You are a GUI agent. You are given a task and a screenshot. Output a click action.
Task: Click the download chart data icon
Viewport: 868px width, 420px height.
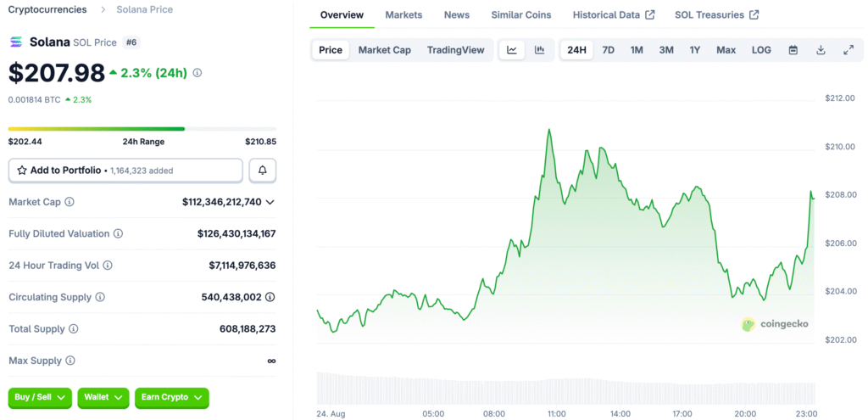point(821,50)
